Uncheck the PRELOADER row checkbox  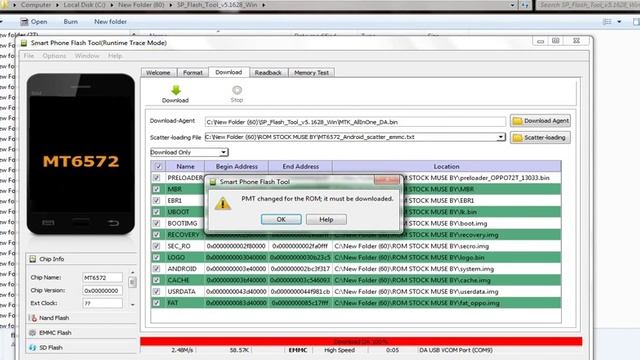pos(156,178)
